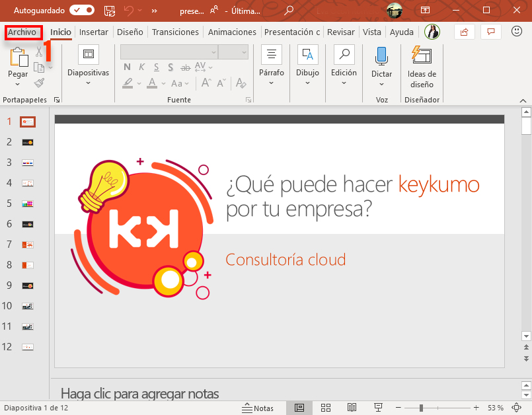This screenshot has width=532, height=415.
Task: Click the 53 % zoom level
Action: point(496,408)
